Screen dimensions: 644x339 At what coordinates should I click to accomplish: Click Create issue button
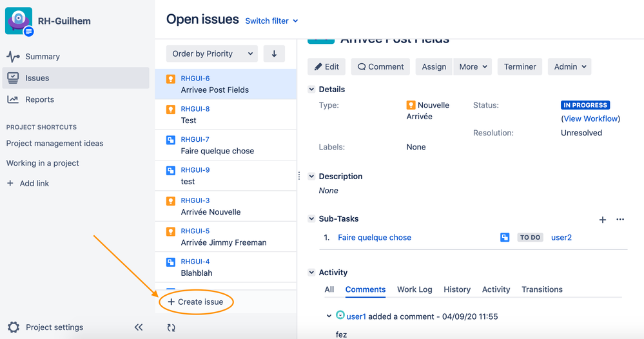click(196, 302)
